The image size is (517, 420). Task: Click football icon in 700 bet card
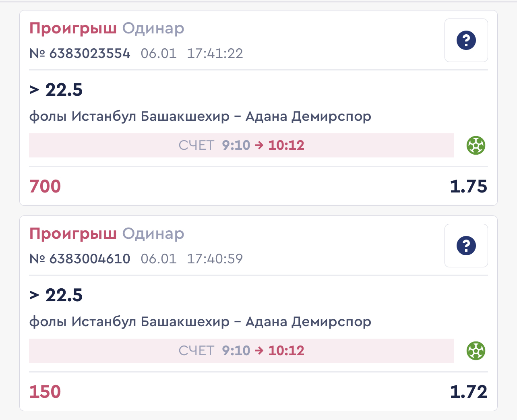coord(476,145)
